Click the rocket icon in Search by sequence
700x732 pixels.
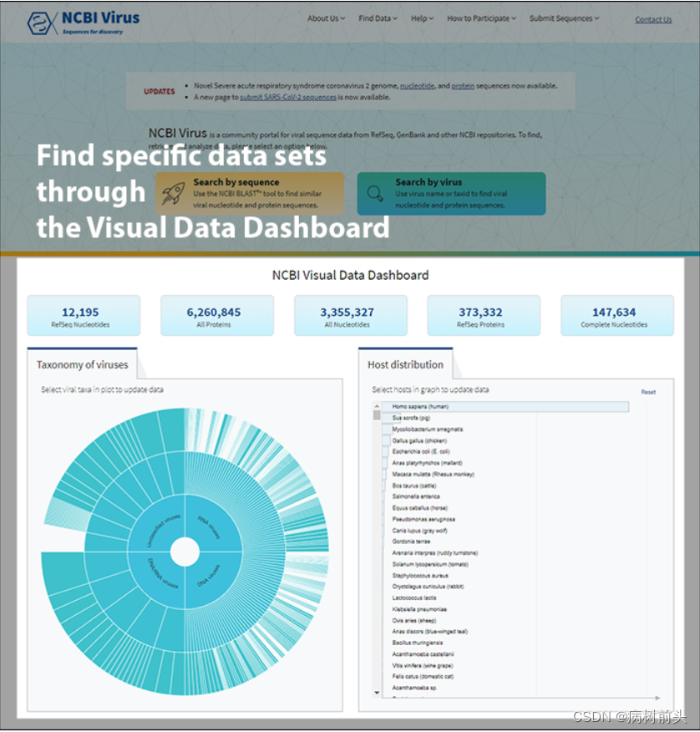tap(173, 193)
